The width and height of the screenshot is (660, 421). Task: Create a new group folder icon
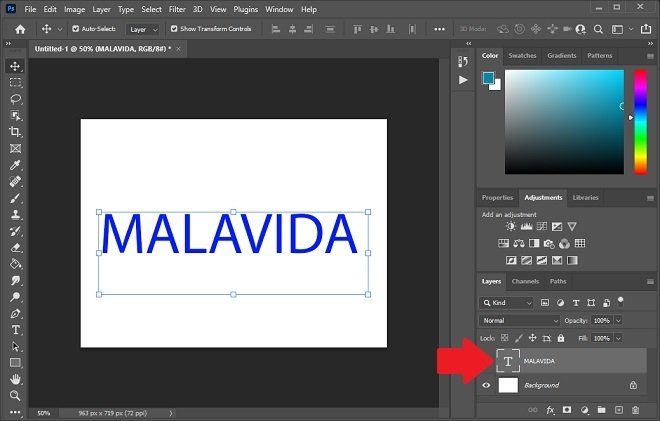point(601,410)
